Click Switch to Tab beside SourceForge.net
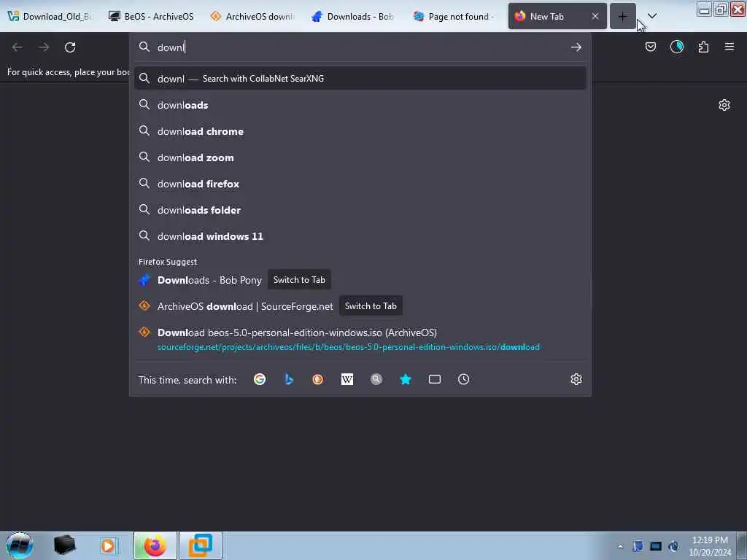The width and height of the screenshot is (747, 560). pyautogui.click(x=371, y=306)
